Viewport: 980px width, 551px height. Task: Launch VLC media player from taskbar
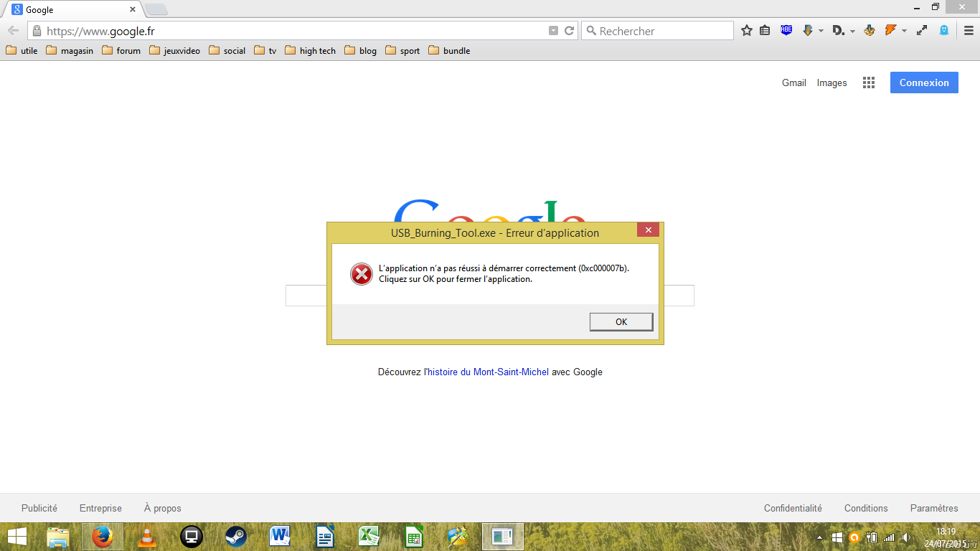(x=147, y=537)
